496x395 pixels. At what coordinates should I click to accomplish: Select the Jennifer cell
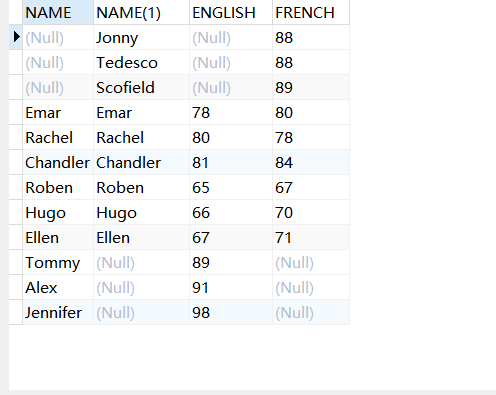point(58,312)
